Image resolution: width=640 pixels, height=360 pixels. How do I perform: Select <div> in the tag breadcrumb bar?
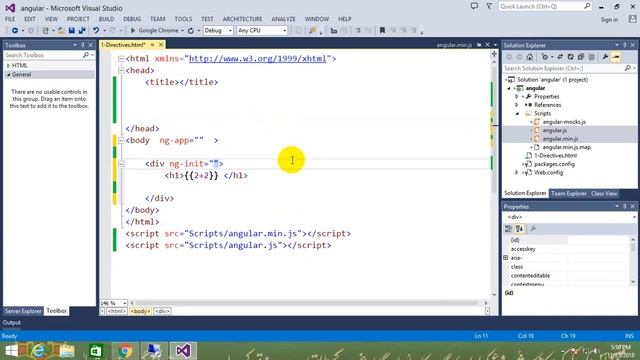[162, 311]
